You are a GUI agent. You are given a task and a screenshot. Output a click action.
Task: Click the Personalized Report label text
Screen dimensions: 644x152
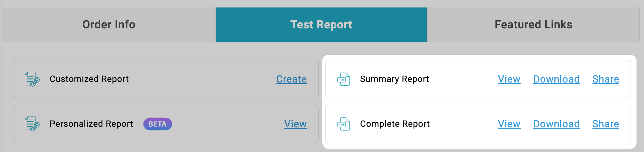coord(91,124)
